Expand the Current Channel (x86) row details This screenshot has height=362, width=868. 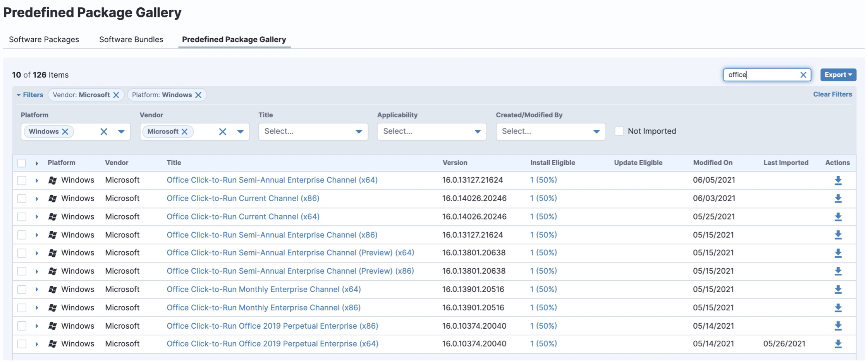pos(37,199)
